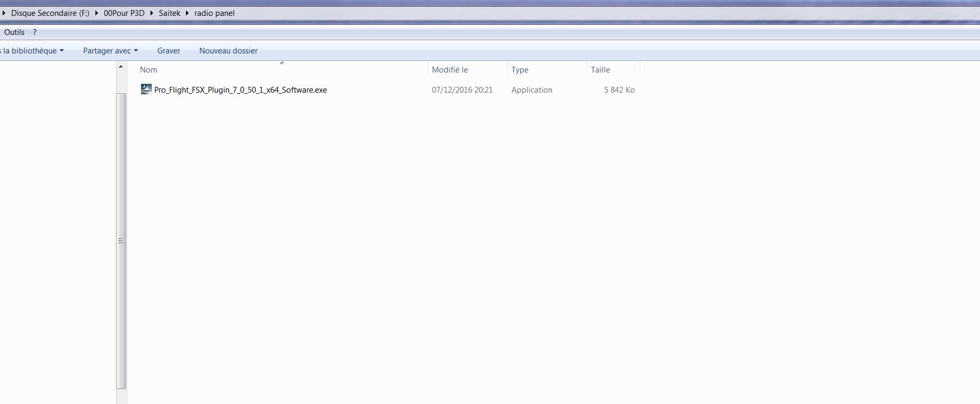Expand arrow before Disque Secondaire breadcrumb
The height and width of the screenshot is (404, 980).
pos(4,13)
